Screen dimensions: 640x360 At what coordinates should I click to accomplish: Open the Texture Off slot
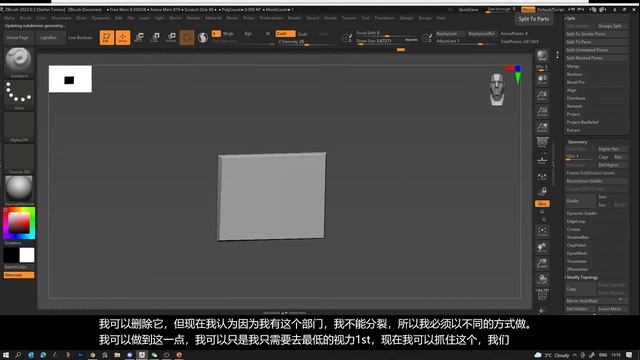coord(19,159)
